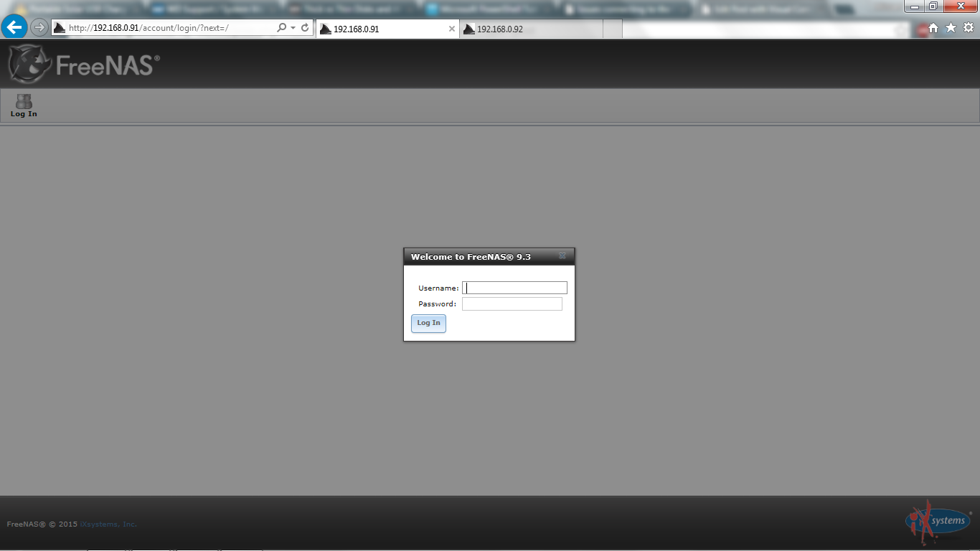Image resolution: width=980 pixels, height=551 pixels.
Task: Expand the address bar dropdown arrow
Action: [x=293, y=28]
